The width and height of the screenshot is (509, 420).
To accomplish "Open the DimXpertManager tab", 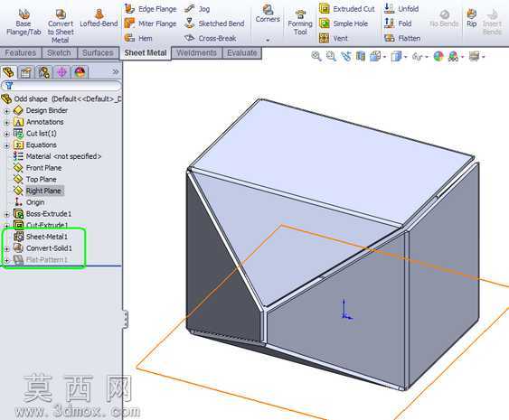I will point(61,72).
